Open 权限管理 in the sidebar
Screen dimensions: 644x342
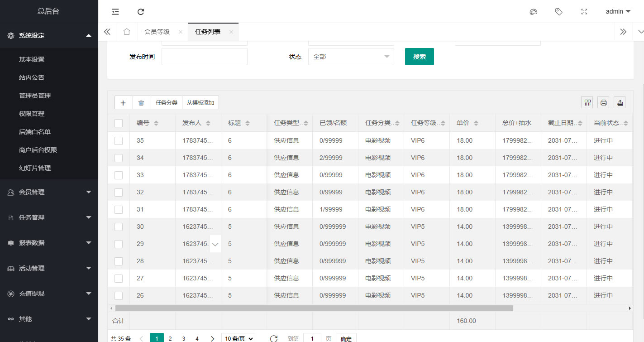(x=32, y=114)
